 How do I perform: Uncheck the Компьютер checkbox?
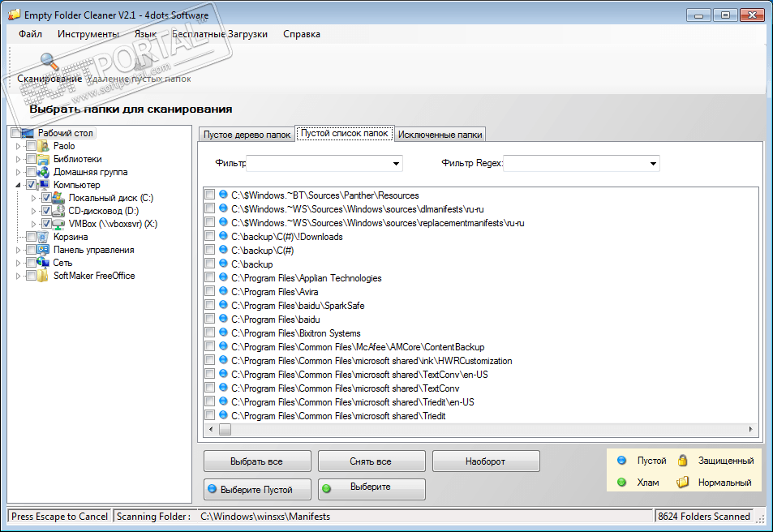[x=31, y=185]
